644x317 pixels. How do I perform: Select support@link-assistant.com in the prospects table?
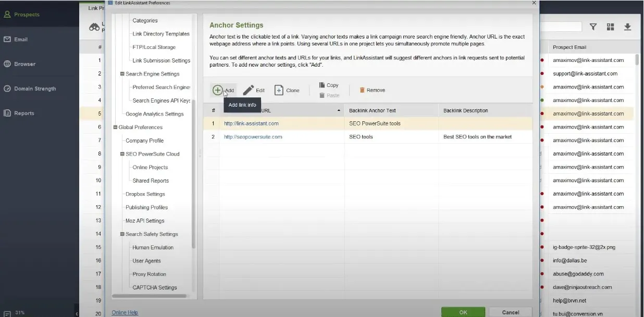pos(585,74)
